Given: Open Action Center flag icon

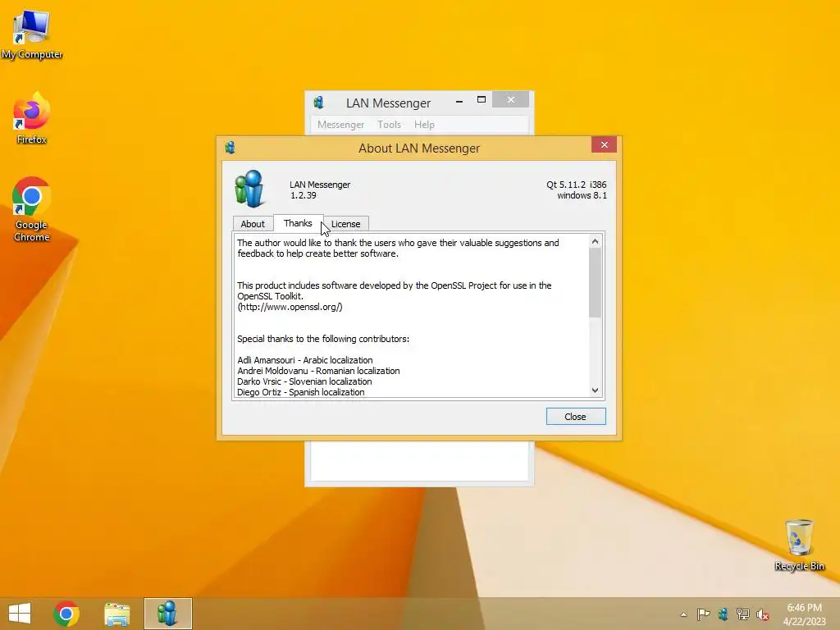Looking at the screenshot, I should [x=703, y=614].
